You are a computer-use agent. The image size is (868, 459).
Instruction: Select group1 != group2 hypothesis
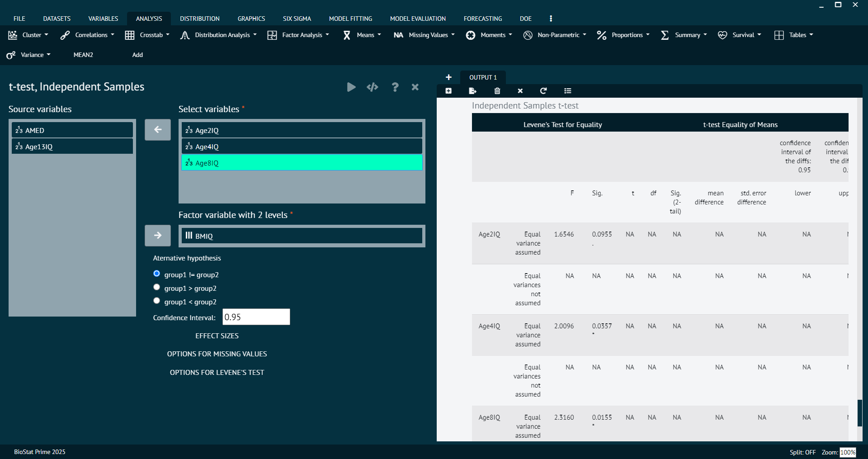click(157, 274)
